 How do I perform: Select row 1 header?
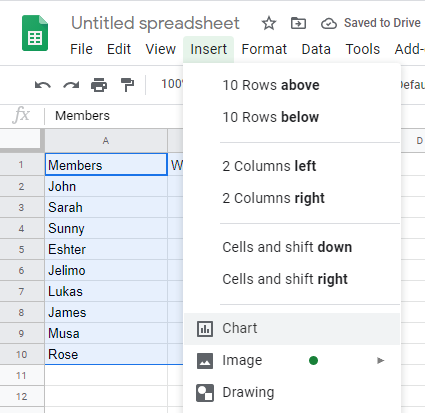tap(21, 164)
